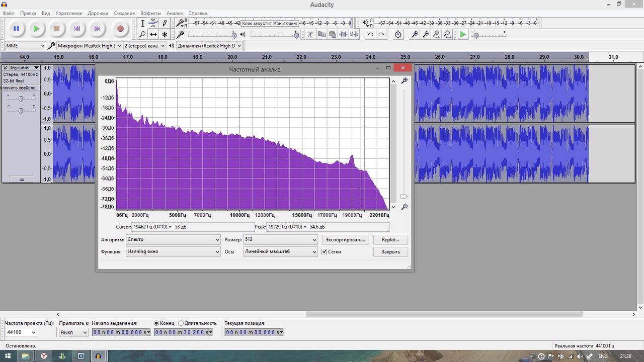Image resolution: width=644 pixels, height=362 pixels.
Task: Choose the Draw pencil tool
Action: [165, 23]
